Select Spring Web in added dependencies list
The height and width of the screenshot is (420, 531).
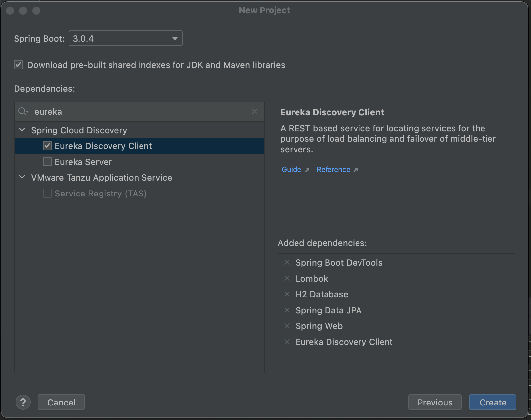point(319,326)
